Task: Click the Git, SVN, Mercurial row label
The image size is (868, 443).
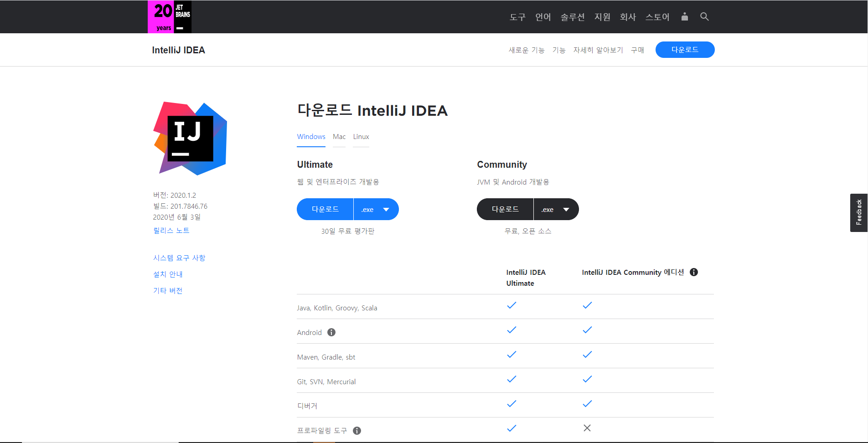Action: tap(326, 382)
